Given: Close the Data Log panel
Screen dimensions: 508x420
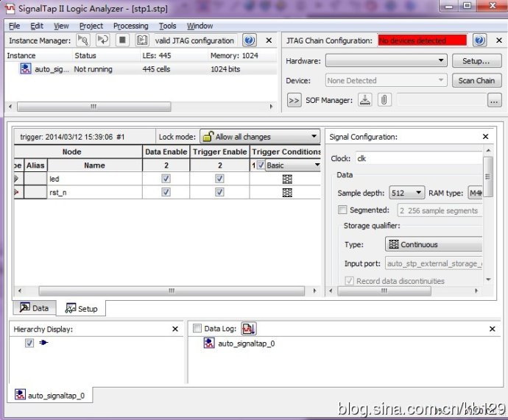Looking at the screenshot, I should pos(492,329).
